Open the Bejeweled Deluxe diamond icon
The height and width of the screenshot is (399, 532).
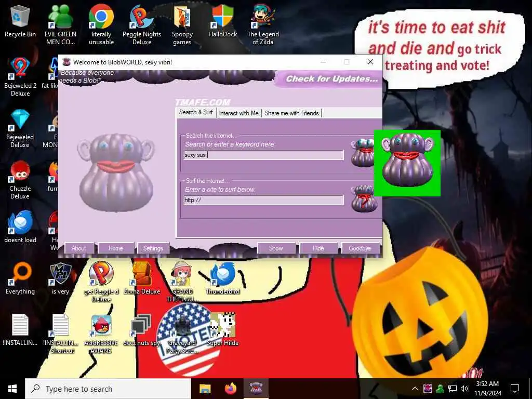point(20,128)
